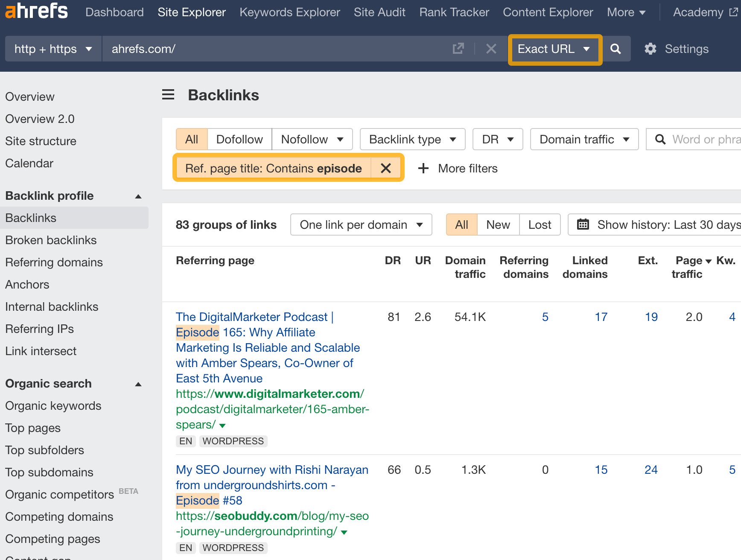Select the Dofollow filter
This screenshot has height=560, width=741.
pos(239,139)
